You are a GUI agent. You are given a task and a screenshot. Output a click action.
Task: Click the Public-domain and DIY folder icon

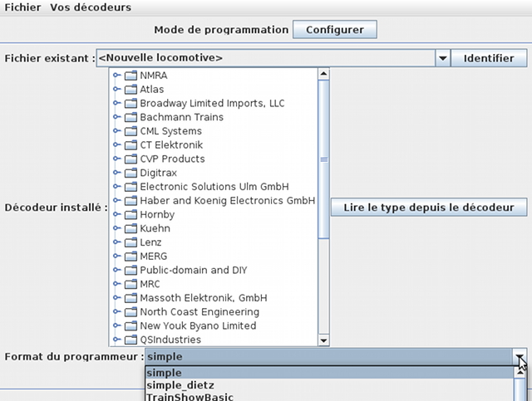[131, 270]
